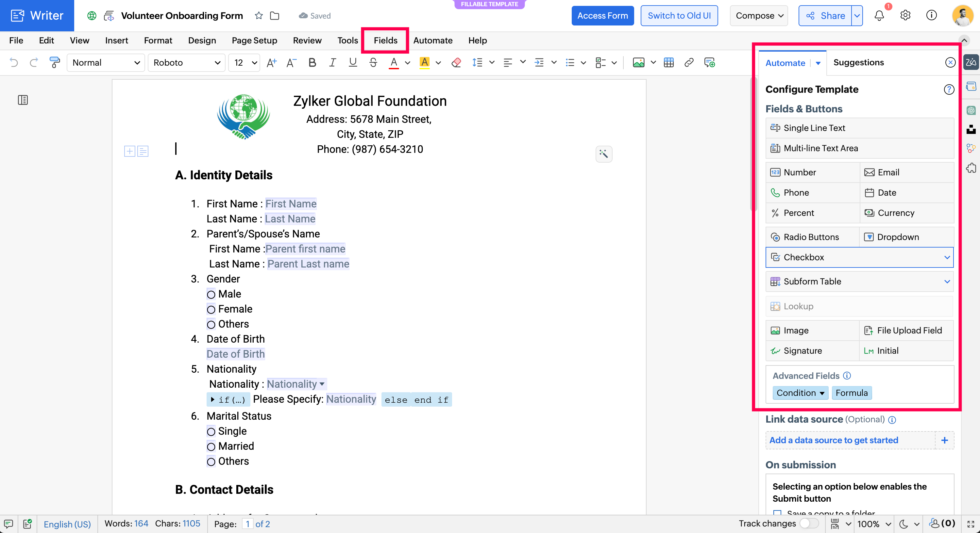980x533 pixels.
Task: Click the Access Form button
Action: [x=602, y=16]
